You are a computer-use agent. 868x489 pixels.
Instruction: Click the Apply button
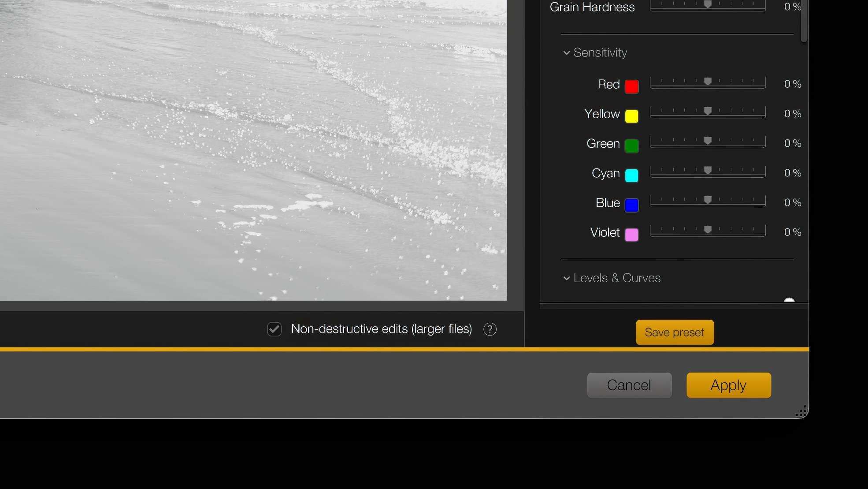click(x=728, y=385)
